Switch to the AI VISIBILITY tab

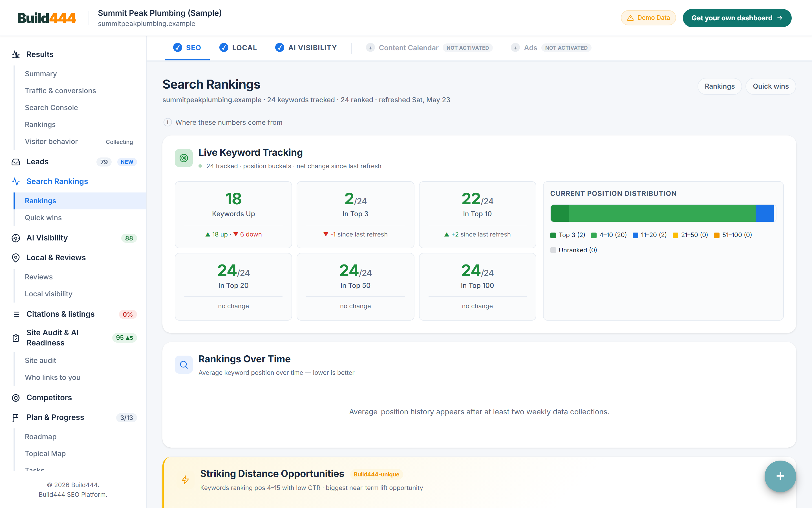(306, 48)
